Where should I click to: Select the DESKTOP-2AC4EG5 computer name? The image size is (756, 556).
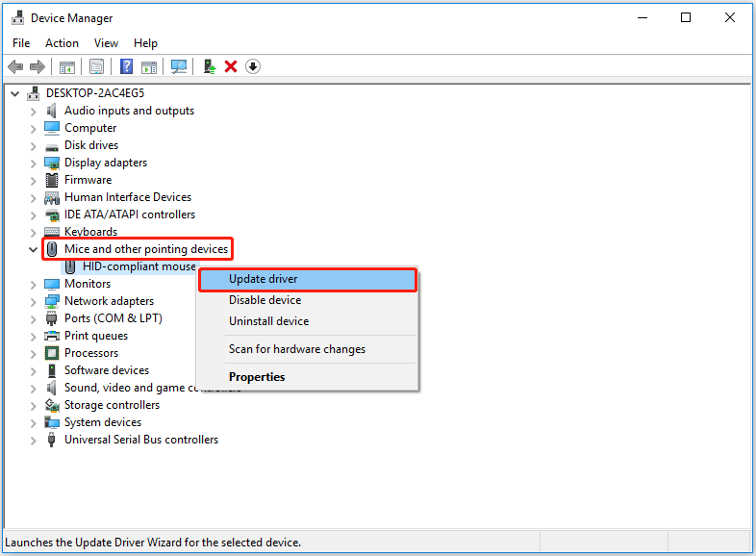95,93
